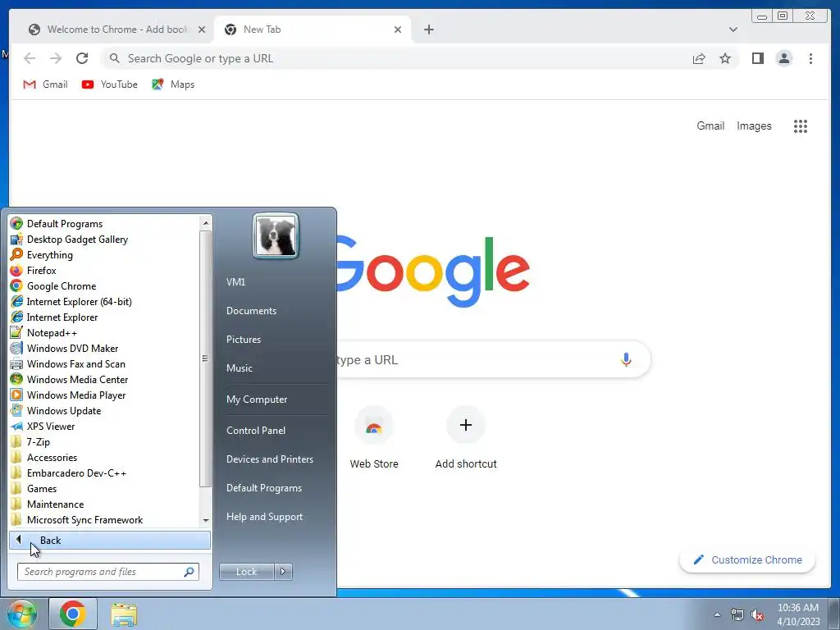Screen dimensions: 840x630
Task: Open the Google apps grid
Action: click(801, 126)
